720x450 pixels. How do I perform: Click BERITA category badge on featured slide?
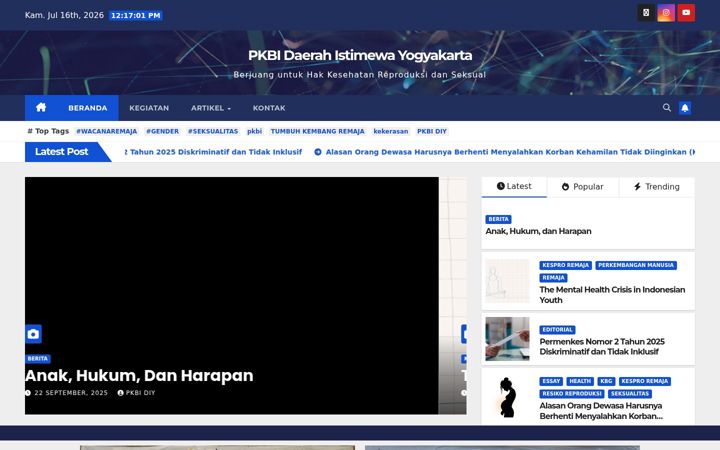click(x=38, y=359)
